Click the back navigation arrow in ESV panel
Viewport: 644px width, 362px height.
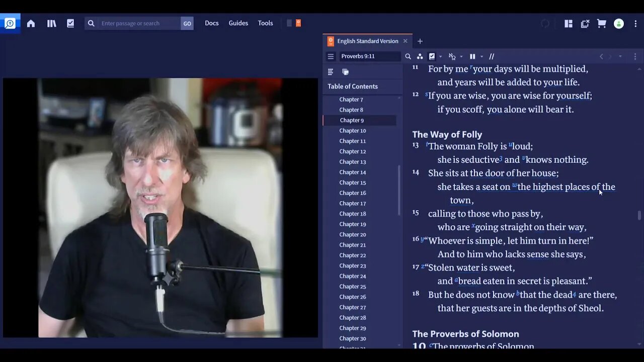[601, 56]
